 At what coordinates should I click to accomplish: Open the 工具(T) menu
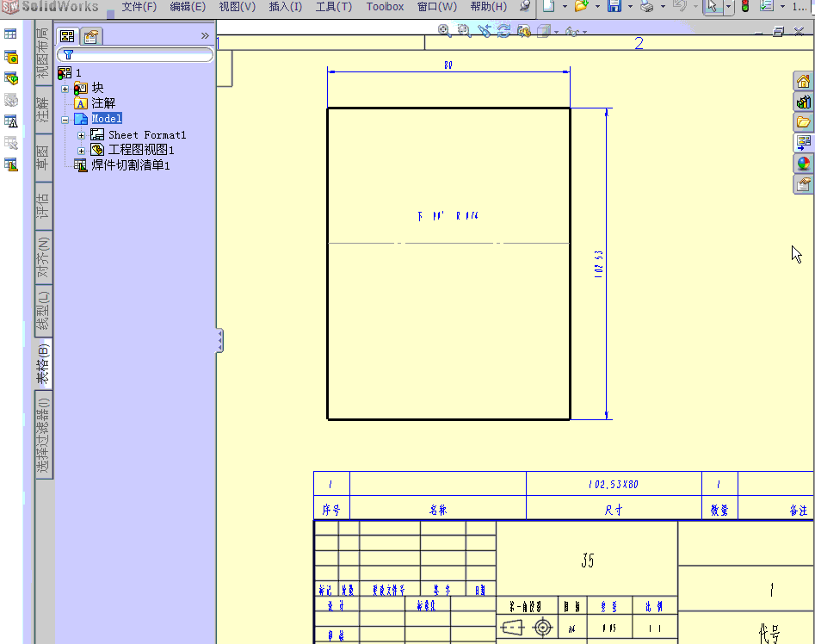point(334,7)
